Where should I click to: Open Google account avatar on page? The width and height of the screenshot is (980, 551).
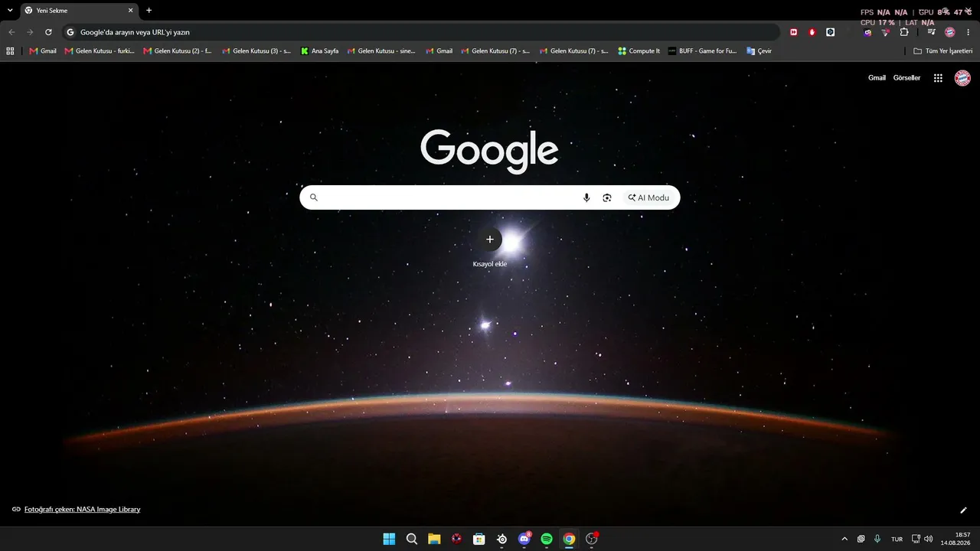pyautogui.click(x=962, y=78)
